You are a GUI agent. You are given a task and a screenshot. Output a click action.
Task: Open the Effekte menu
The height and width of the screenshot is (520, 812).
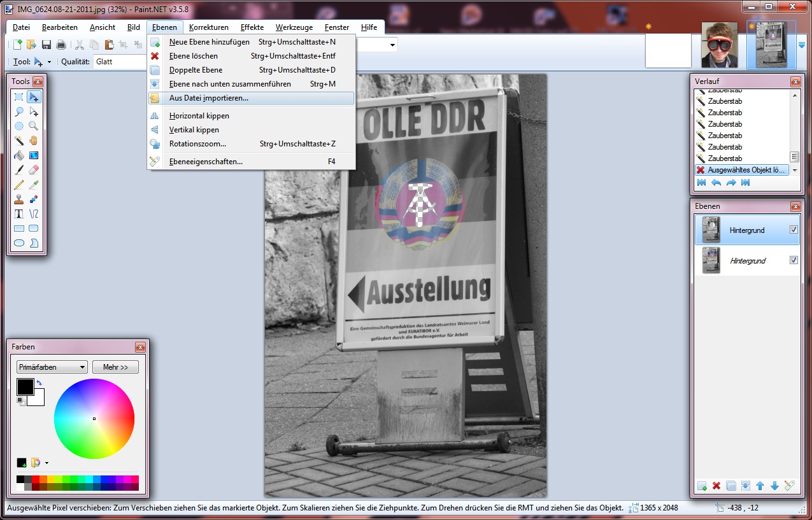click(252, 27)
